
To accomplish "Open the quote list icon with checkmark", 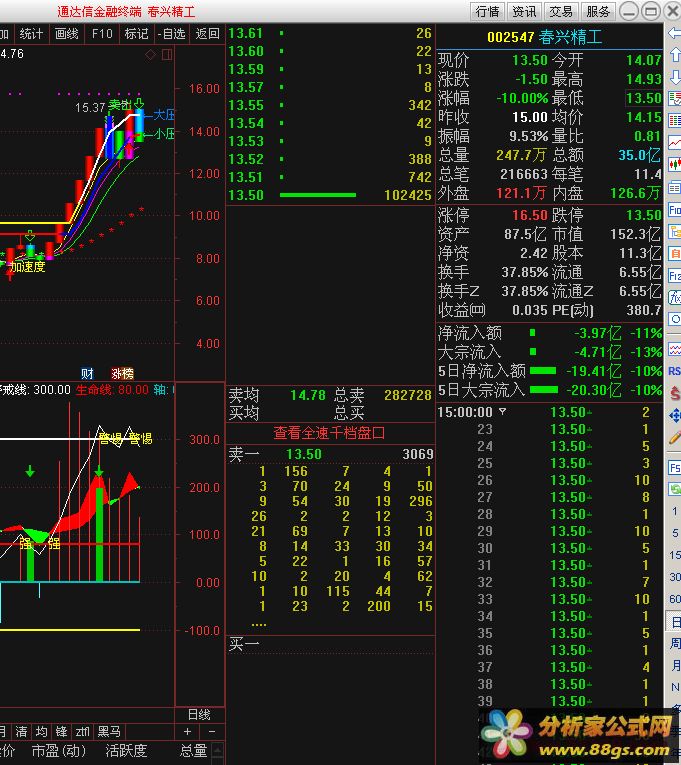I will (675, 99).
